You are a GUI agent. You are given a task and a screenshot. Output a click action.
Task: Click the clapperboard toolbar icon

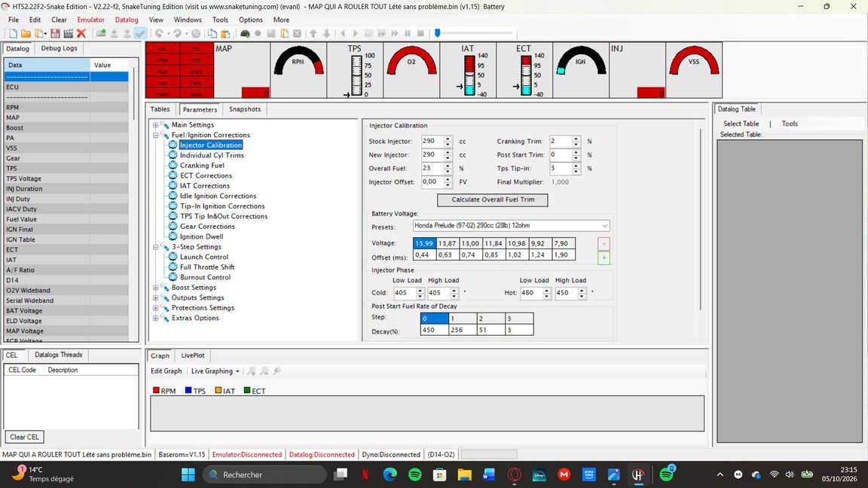coord(68,34)
